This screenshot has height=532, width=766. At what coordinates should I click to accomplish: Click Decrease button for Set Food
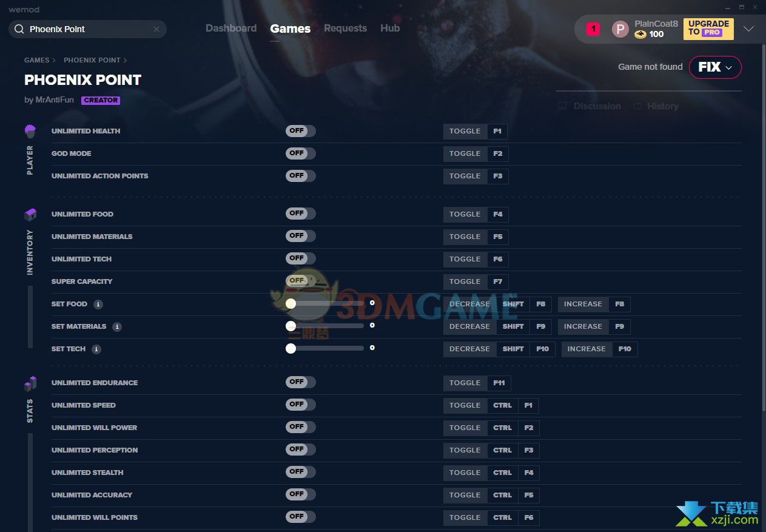[x=469, y=305]
